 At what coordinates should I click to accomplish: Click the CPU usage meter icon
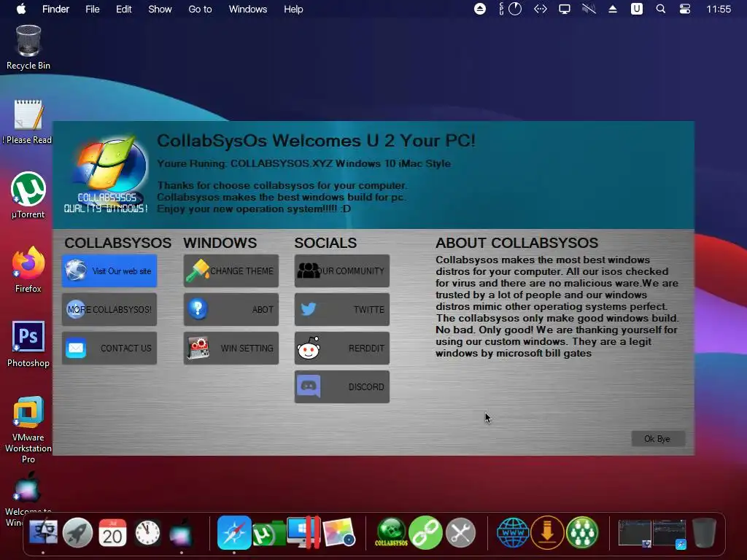(x=511, y=9)
